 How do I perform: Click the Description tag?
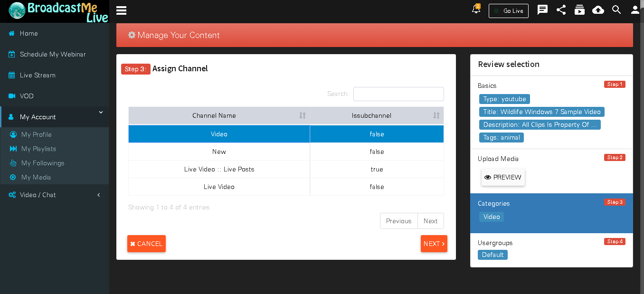540,124
